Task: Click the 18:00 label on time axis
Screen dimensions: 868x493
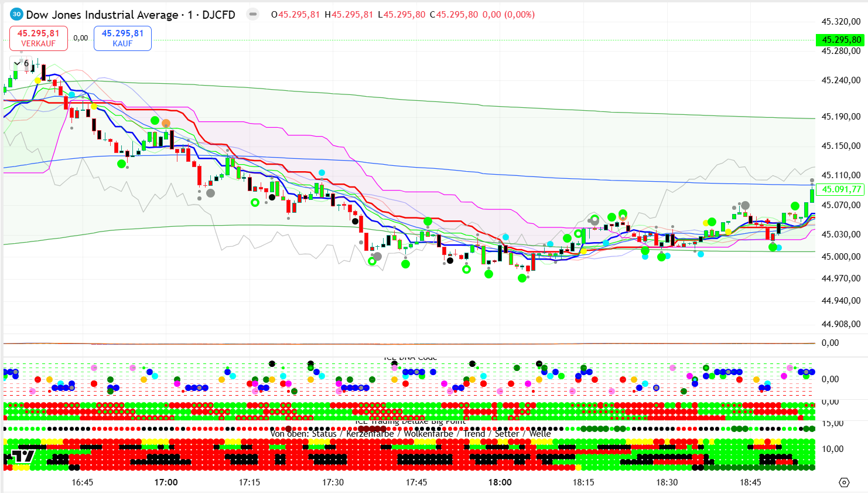Action: click(500, 482)
